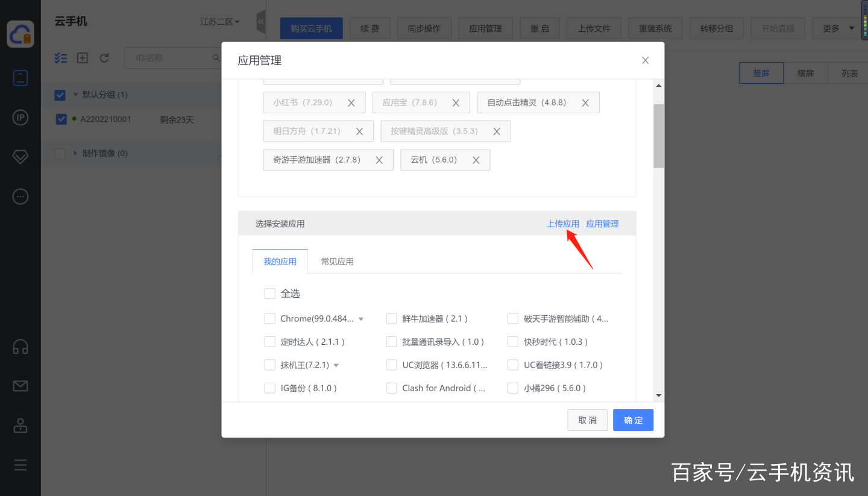Uncheck device A2202210001 checkbox
This screenshot has height=496, width=868.
point(61,119)
